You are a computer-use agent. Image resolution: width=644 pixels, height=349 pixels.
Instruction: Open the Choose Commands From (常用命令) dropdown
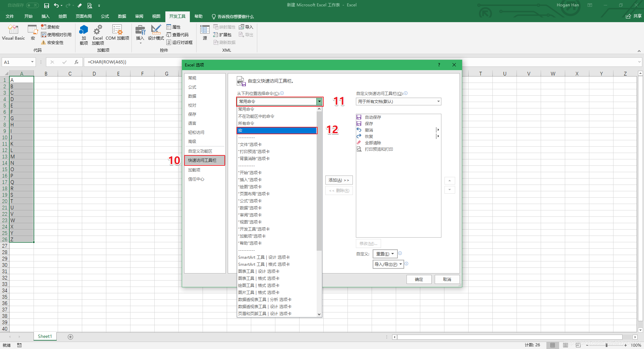280,101
